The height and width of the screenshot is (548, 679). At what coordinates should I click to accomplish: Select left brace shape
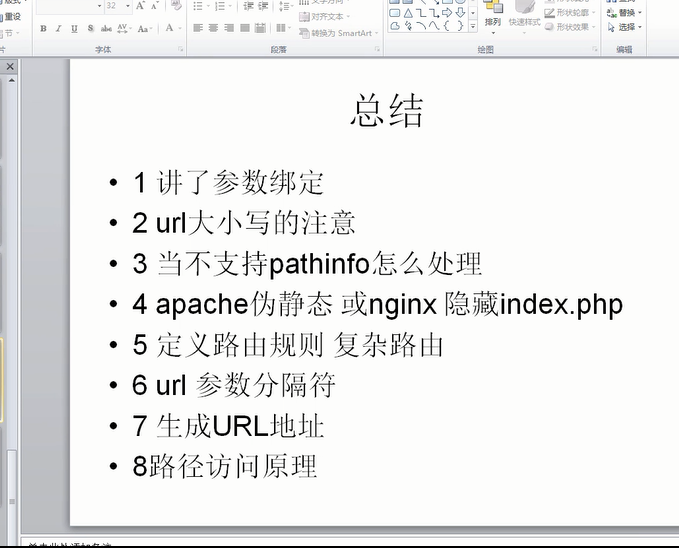(x=447, y=26)
